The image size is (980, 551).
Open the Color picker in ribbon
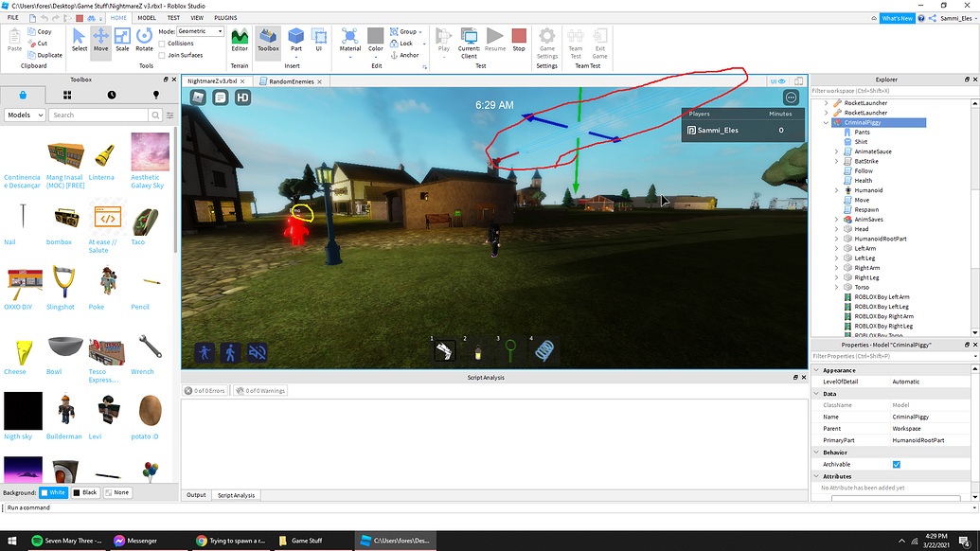point(376,41)
